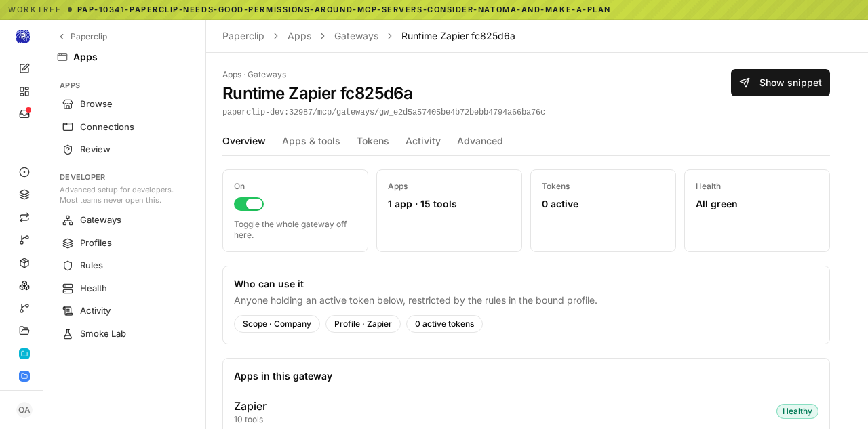Switch to the Apps & tools tab
The width and height of the screenshot is (868, 429).
(311, 141)
